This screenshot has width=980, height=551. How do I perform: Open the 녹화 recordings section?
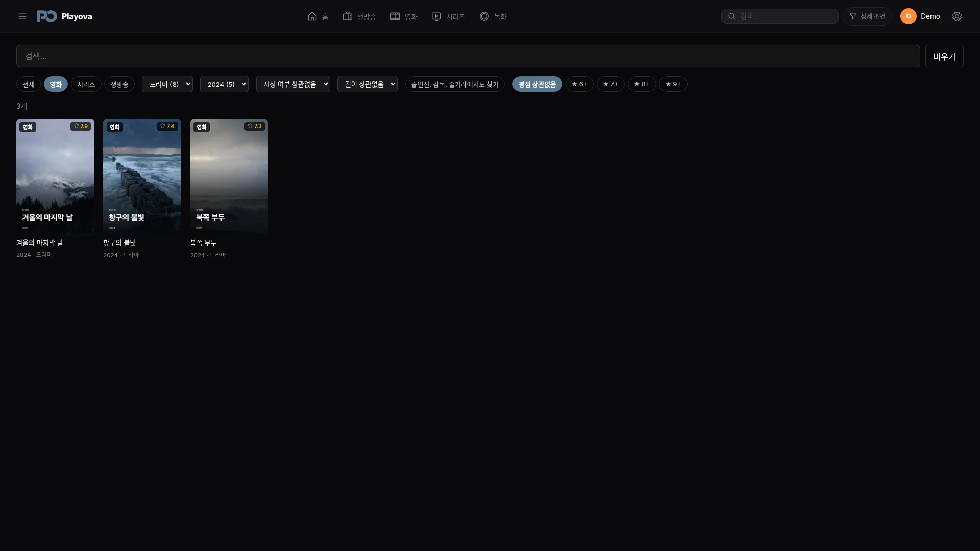coord(493,16)
